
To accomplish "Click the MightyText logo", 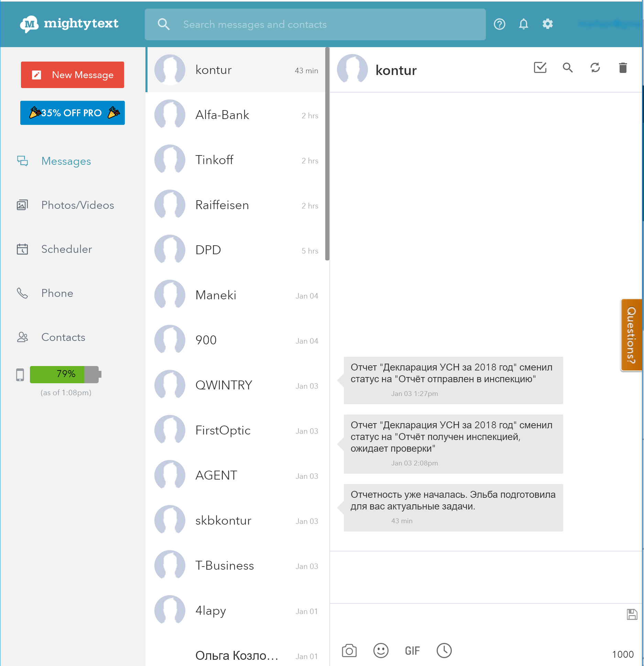I will pyautogui.click(x=69, y=24).
